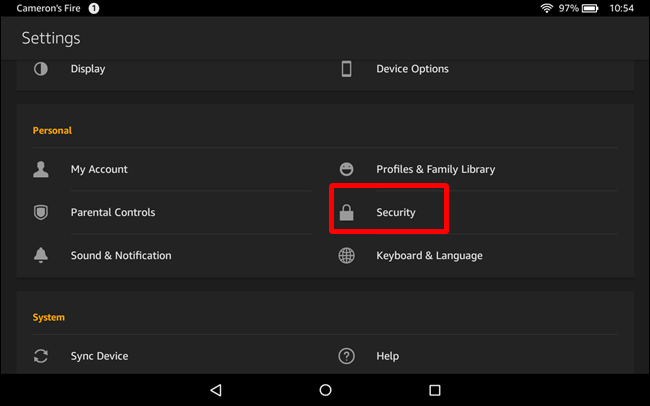Tap the Keyboard & Language globe icon
The width and height of the screenshot is (650, 406).
pos(346,255)
